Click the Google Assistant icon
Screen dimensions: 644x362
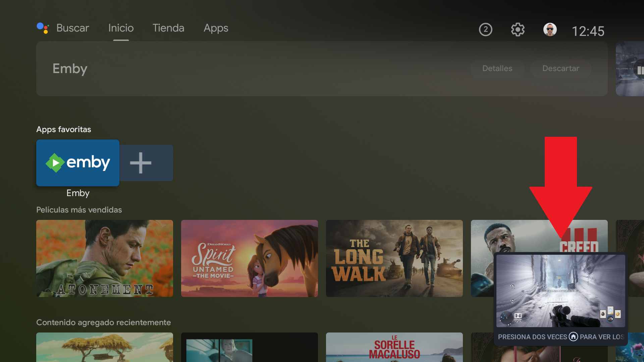pyautogui.click(x=43, y=28)
